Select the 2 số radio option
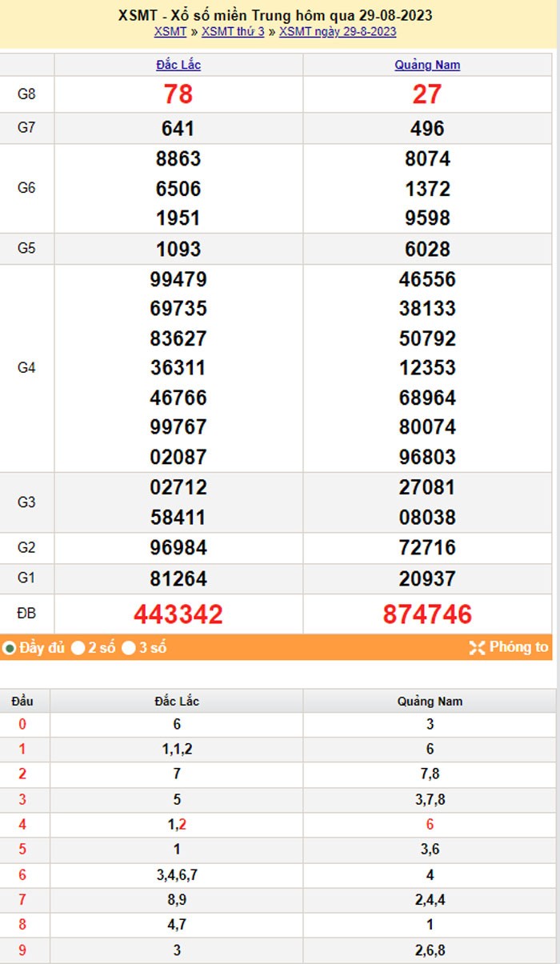560x964 pixels. tap(78, 648)
